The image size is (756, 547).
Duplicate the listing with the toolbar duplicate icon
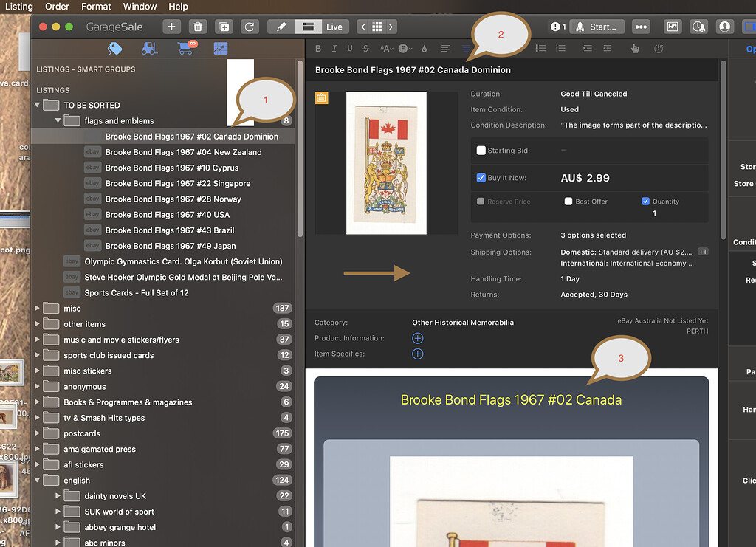tap(224, 27)
